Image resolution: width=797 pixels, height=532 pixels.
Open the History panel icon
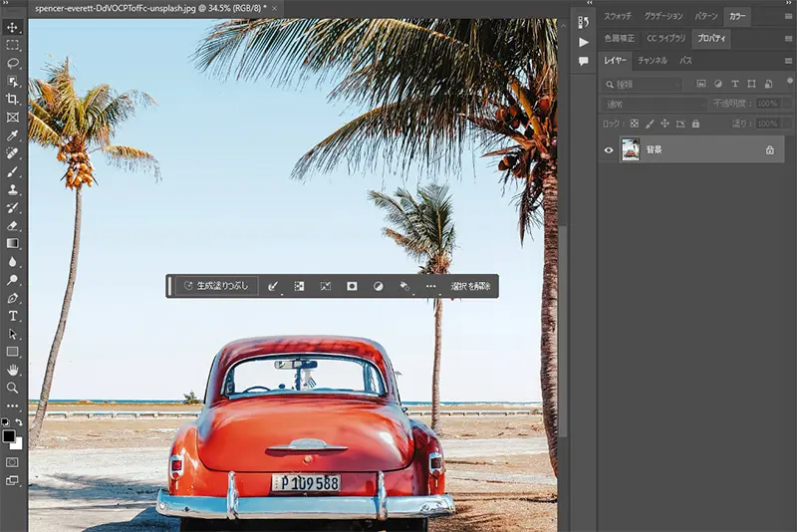click(x=584, y=20)
